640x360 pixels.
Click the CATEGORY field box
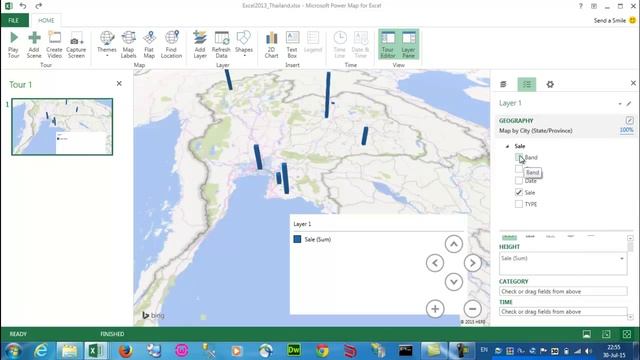pyautogui.click(x=563, y=291)
